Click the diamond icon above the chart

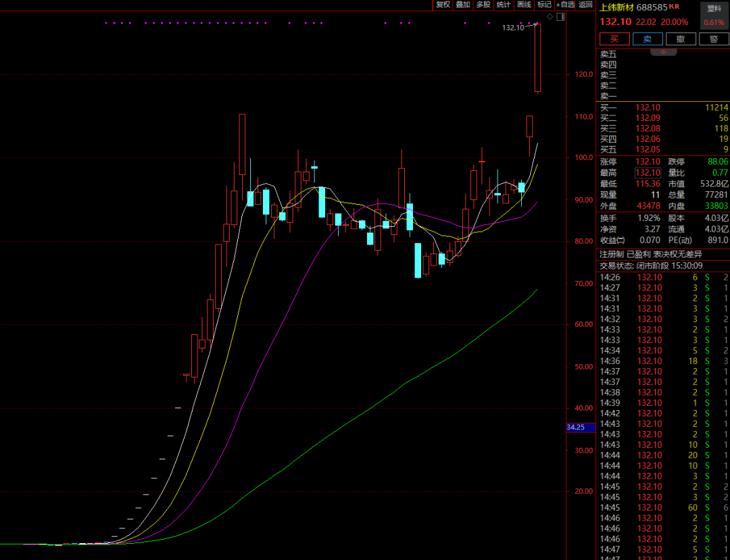[x=550, y=17]
